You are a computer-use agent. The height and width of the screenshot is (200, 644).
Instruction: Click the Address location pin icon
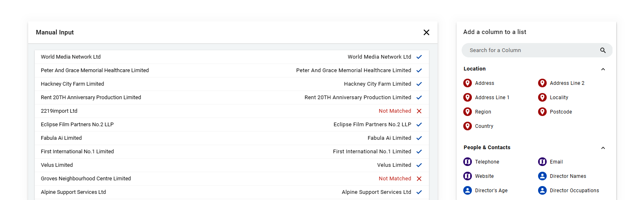tap(467, 83)
